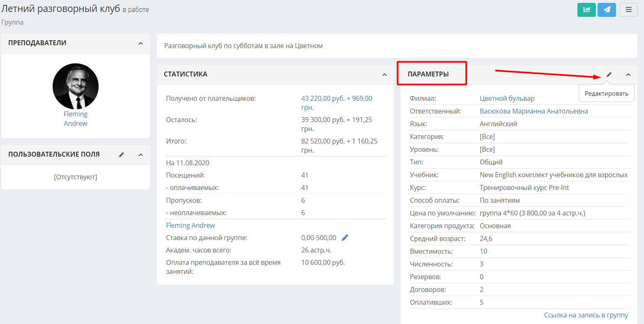Click the Категория продукта value Основная
644x324 pixels.
point(495,226)
